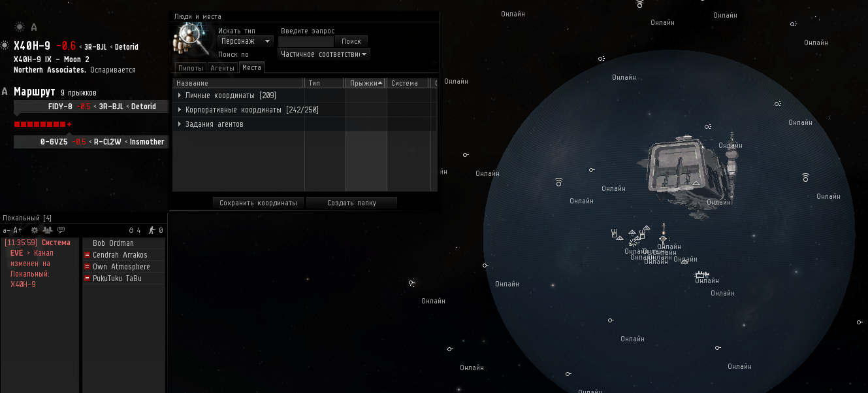Click red standing icon beside Own Atmosphere

click(x=87, y=267)
